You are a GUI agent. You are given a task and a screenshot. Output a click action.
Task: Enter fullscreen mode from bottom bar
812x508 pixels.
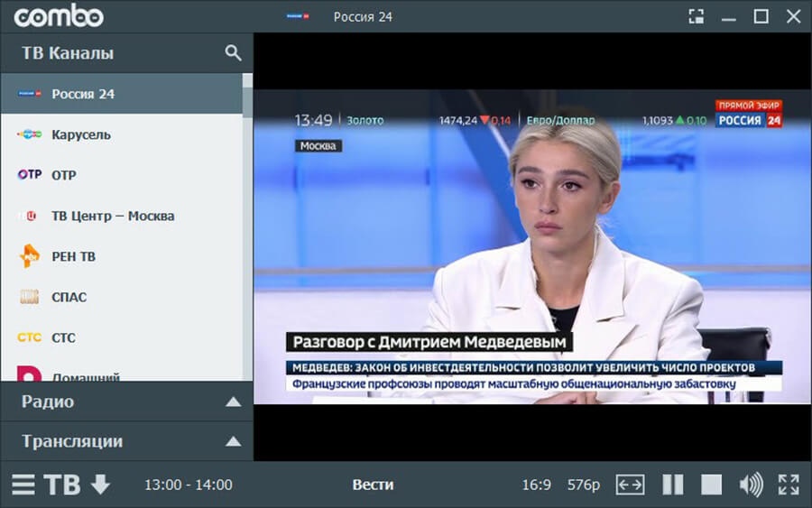(x=789, y=485)
